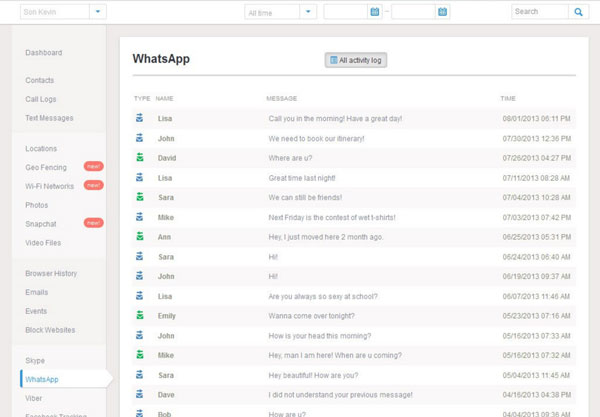Open Viber in the sidebar

(34, 398)
